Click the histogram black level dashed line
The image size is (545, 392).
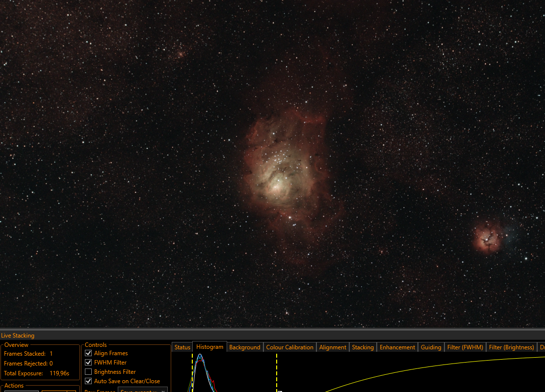coord(192,372)
